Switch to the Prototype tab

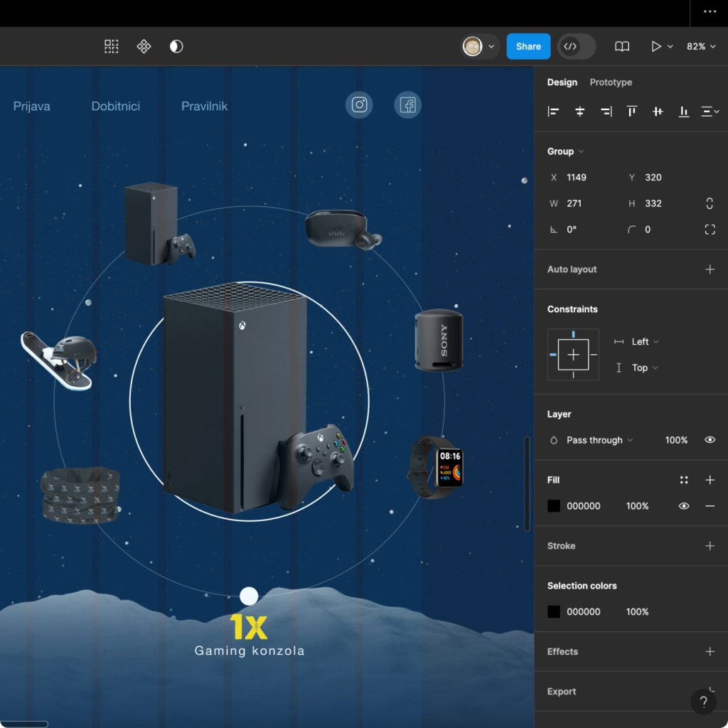tap(611, 82)
